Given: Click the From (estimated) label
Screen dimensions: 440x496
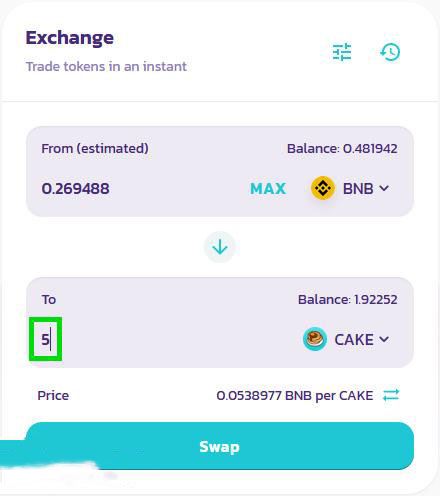Looking at the screenshot, I should point(95,148).
